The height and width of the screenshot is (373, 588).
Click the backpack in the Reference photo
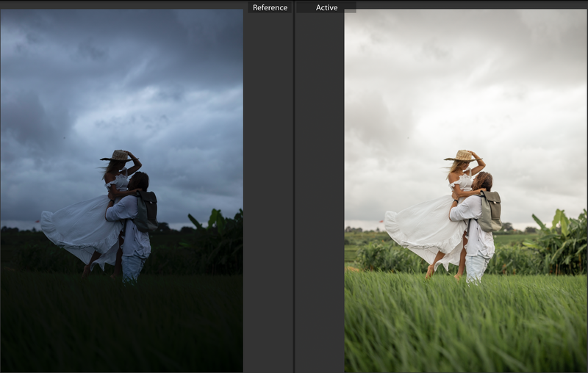pyautogui.click(x=147, y=209)
